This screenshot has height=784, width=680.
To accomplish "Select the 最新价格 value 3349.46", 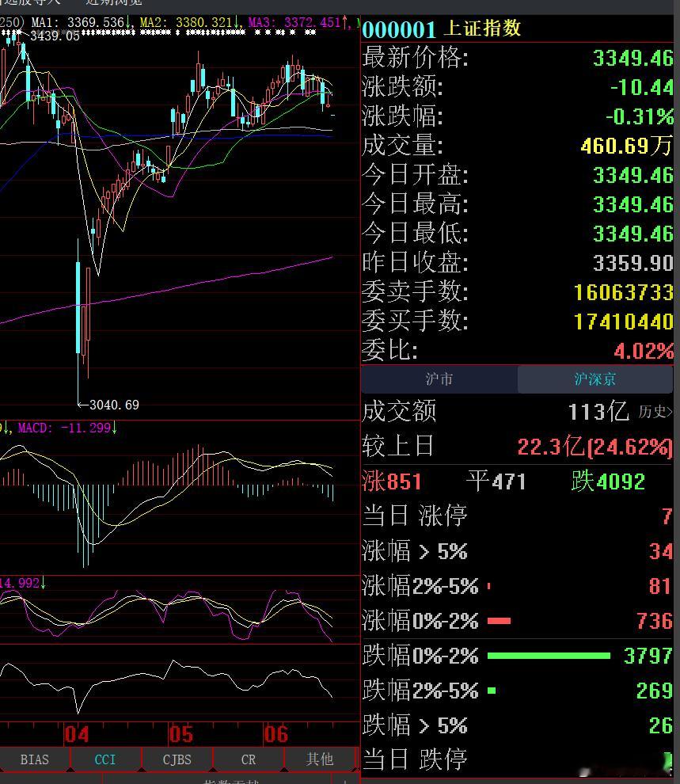I will 633,59.
